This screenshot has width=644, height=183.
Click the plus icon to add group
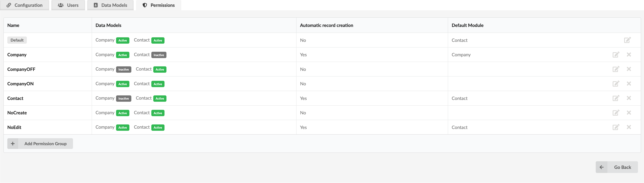(x=13, y=144)
